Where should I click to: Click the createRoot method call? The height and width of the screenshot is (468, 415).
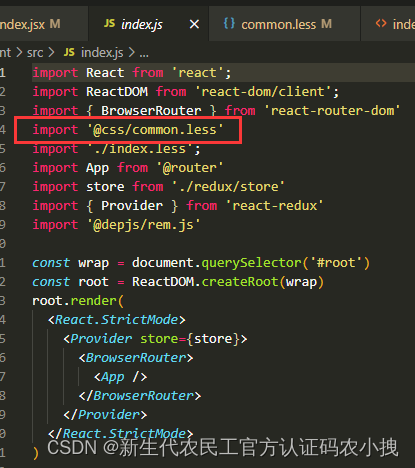coord(240,282)
